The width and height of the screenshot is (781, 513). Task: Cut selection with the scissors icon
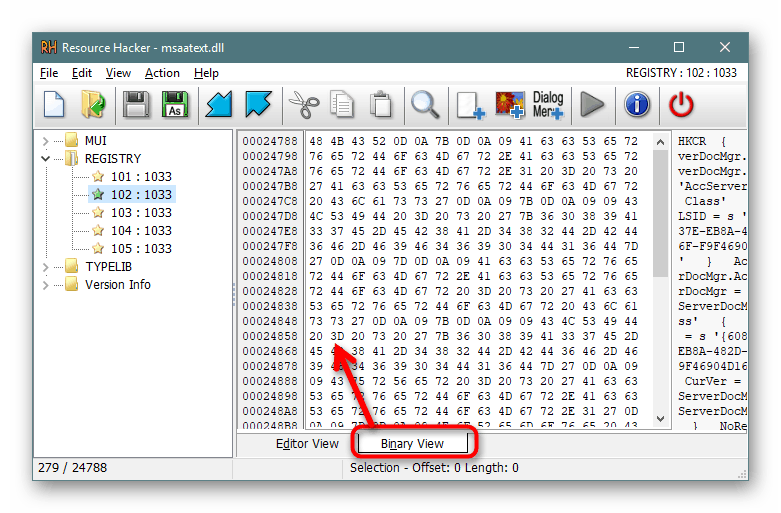pos(304,105)
